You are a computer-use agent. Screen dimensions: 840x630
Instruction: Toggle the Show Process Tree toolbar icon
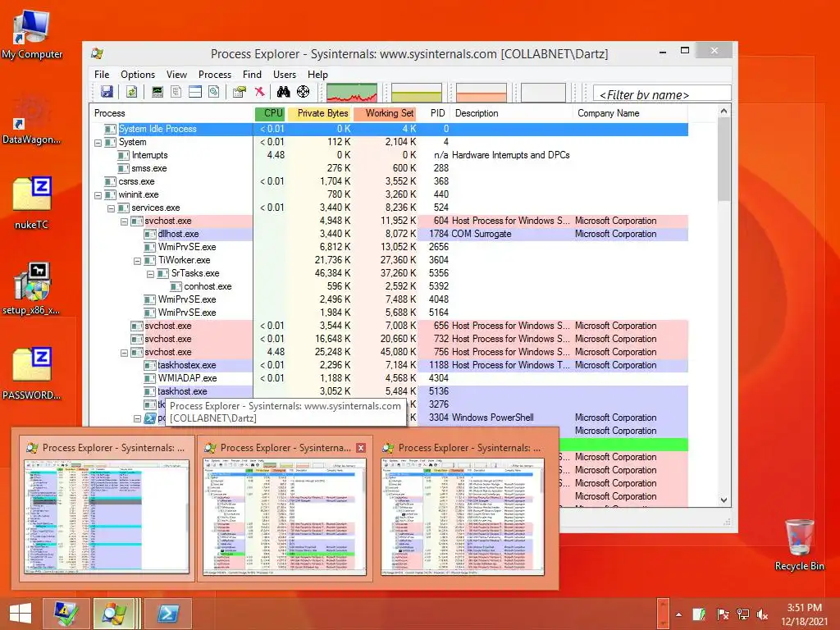click(x=176, y=92)
